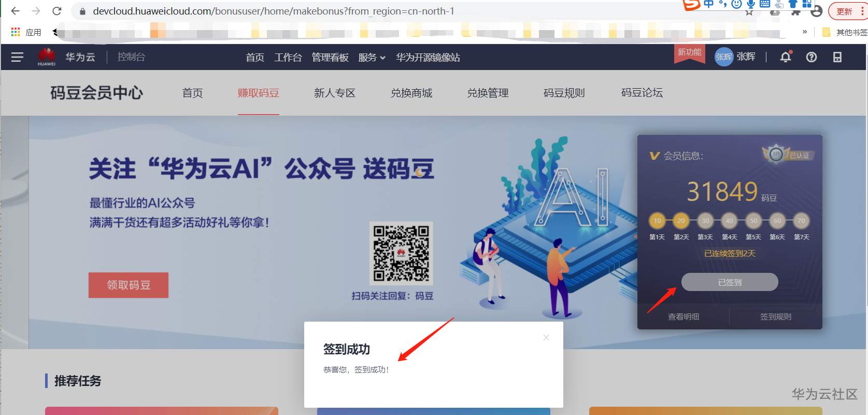Screen dimensions: 868x415
Task: Open the hamburger menu in Huawei Cloud header
Action: [17, 57]
